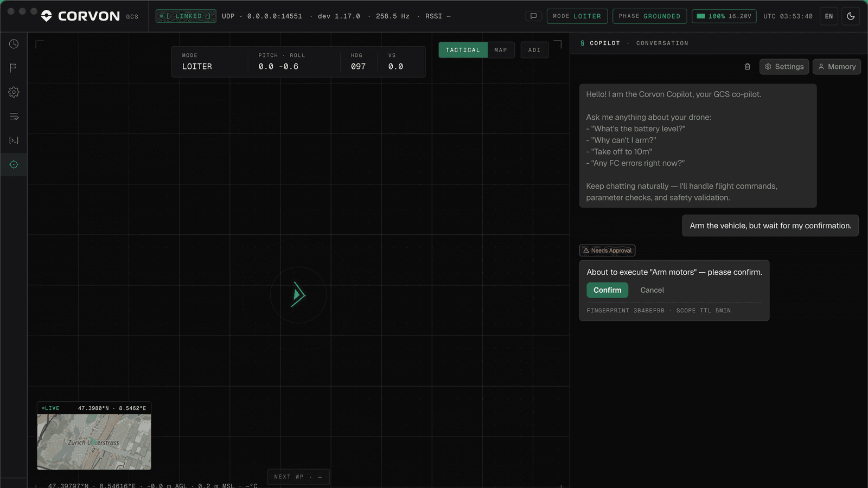The image size is (868, 488).
Task: Open the terminal console sidebar icon
Action: pos(14,140)
